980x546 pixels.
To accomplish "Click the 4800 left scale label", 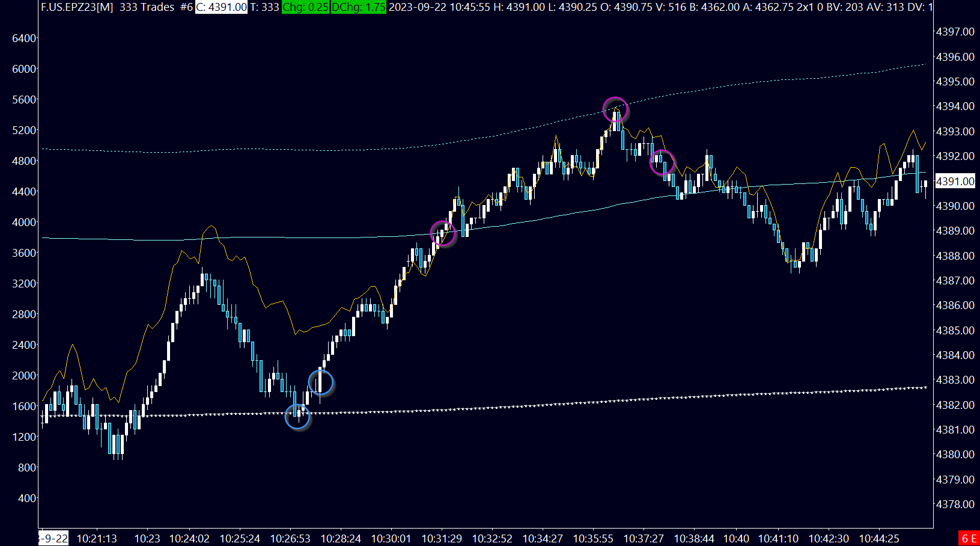I will (24, 161).
